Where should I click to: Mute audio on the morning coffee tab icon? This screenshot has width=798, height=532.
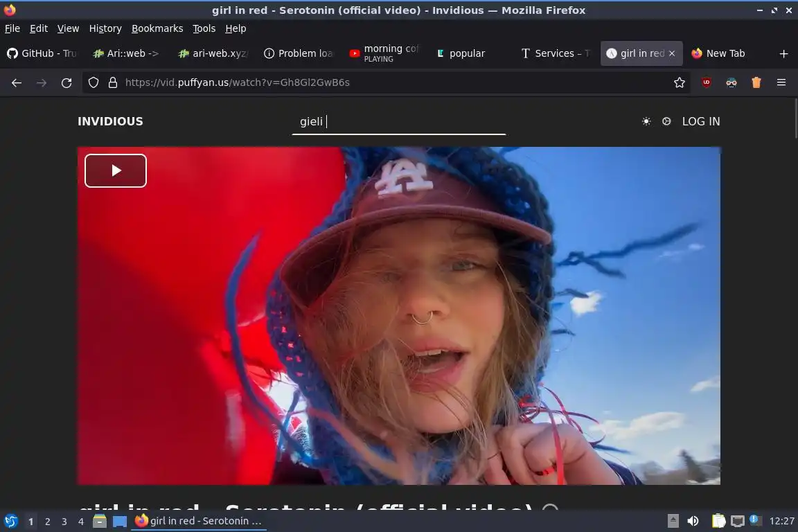tap(355, 53)
